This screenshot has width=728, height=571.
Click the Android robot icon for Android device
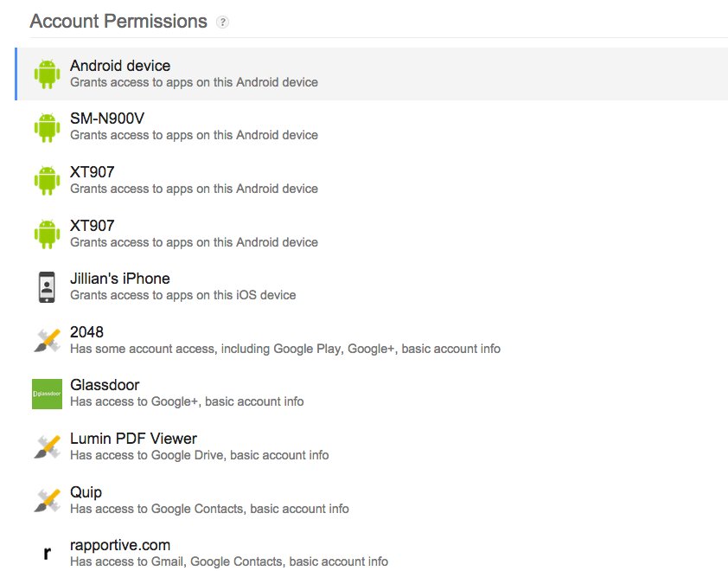pos(47,74)
